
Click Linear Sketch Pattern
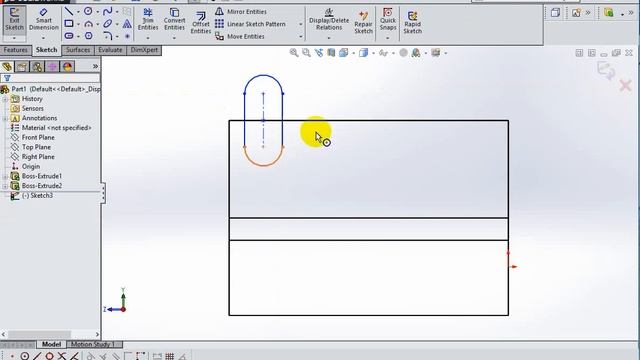(x=250, y=24)
